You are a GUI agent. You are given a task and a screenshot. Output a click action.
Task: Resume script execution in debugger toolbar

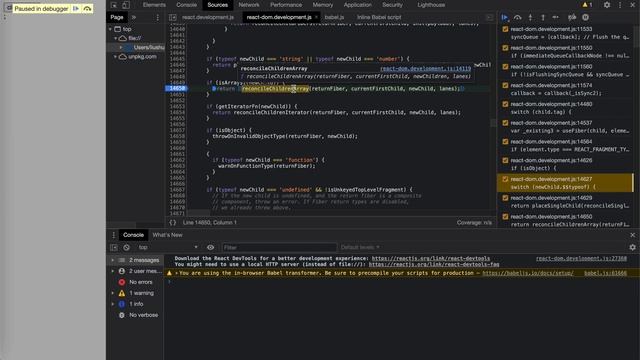click(504, 17)
